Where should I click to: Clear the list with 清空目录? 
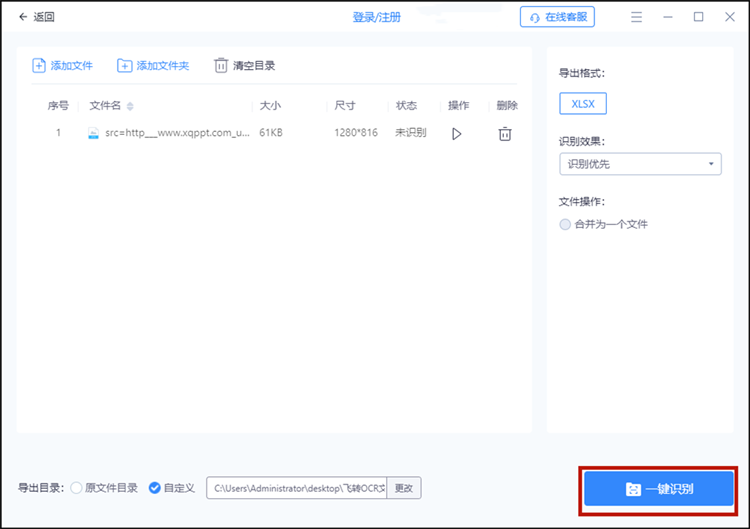tap(244, 66)
